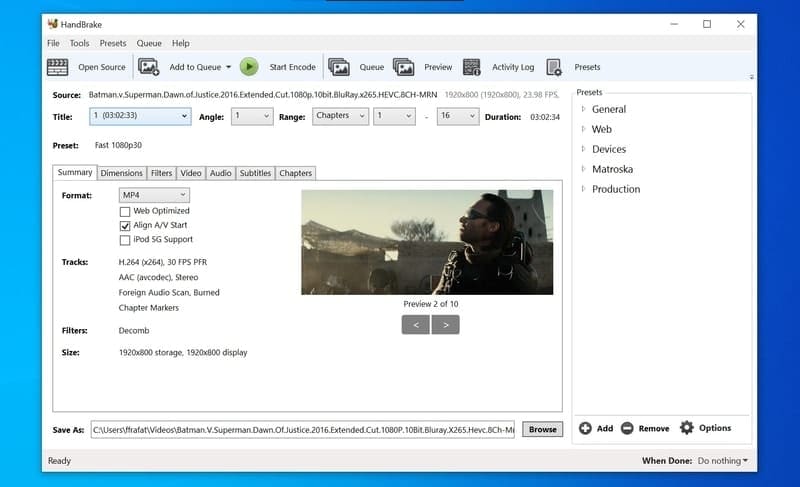Switch to the Audio tab
This screenshot has height=487, width=800.
220,173
